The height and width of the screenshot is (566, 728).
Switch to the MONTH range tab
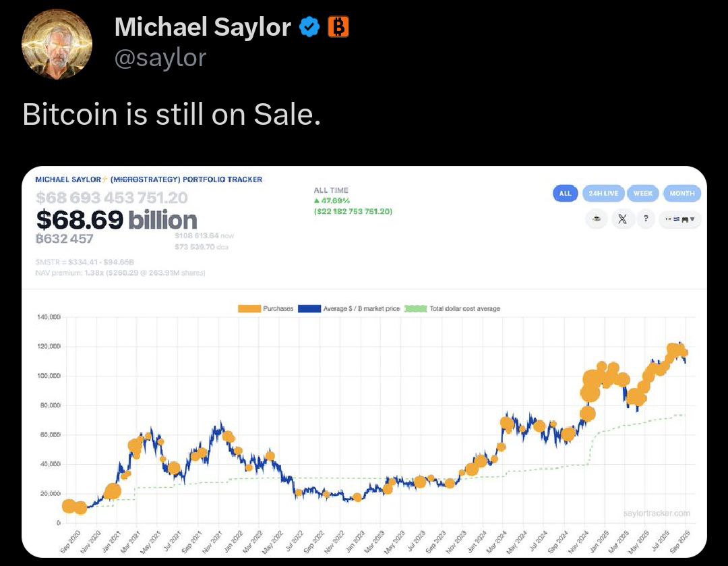tap(681, 194)
